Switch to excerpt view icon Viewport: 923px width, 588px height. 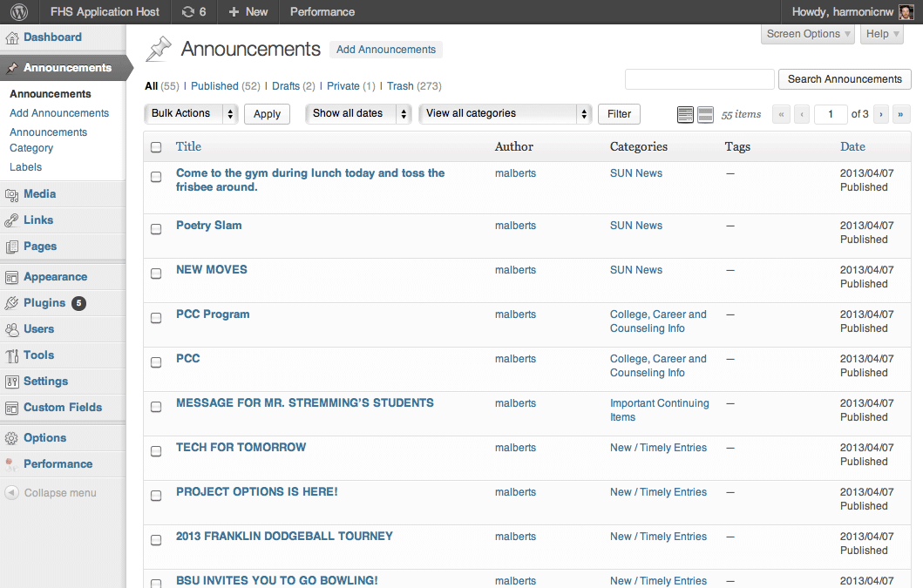tap(706, 114)
